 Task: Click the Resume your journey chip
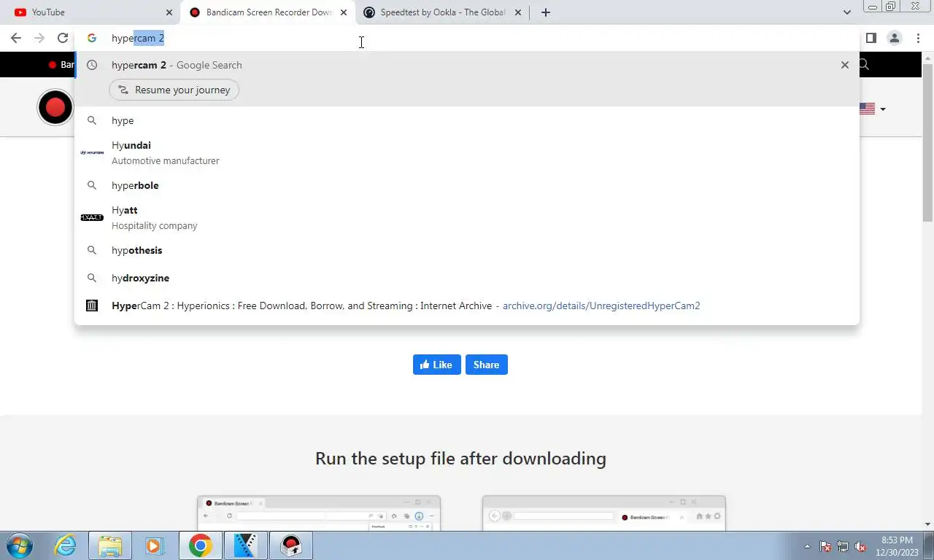(x=174, y=90)
